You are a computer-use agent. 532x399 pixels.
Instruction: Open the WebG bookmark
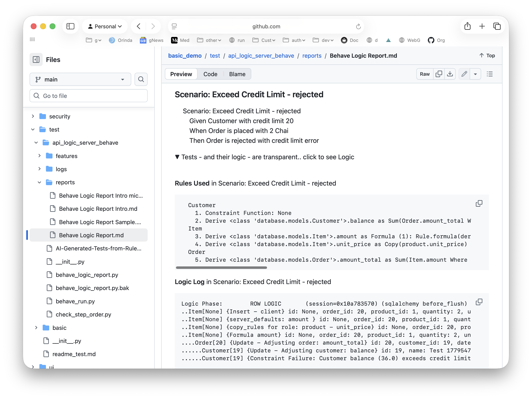[410, 40]
